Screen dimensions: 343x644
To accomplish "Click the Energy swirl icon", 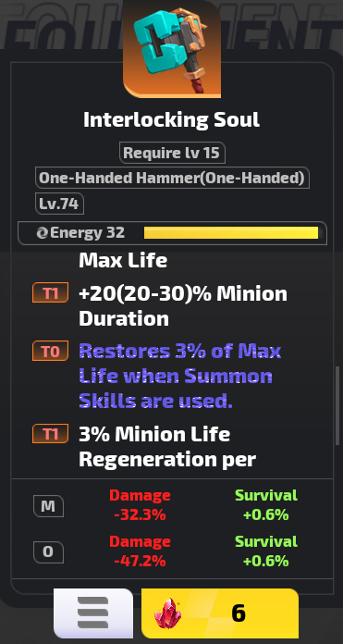I will click(43, 233).
